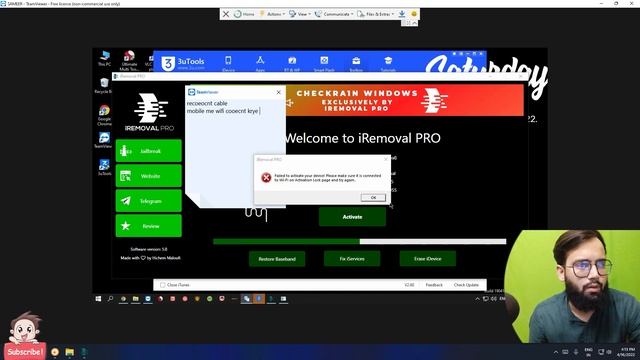Screen dimensions: 640x360
Task: Open File Explorer on the local taskbar
Action: pyautogui.click(x=70, y=351)
